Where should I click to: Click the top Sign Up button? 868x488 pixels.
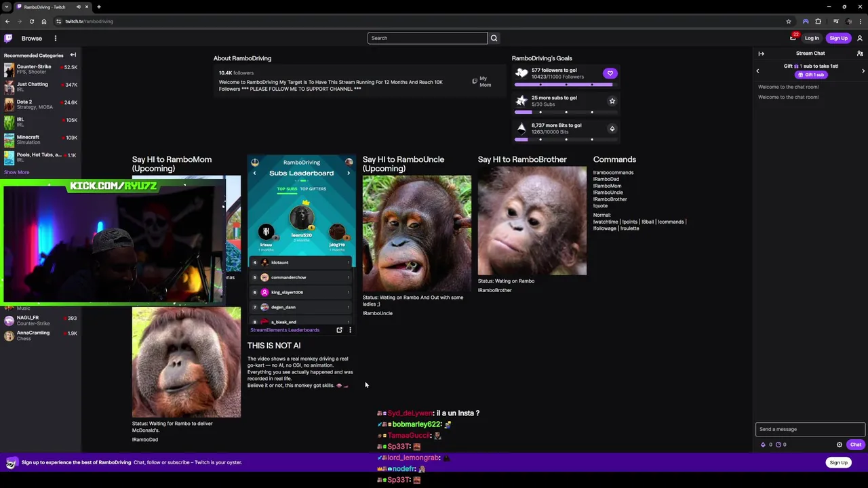pos(838,38)
